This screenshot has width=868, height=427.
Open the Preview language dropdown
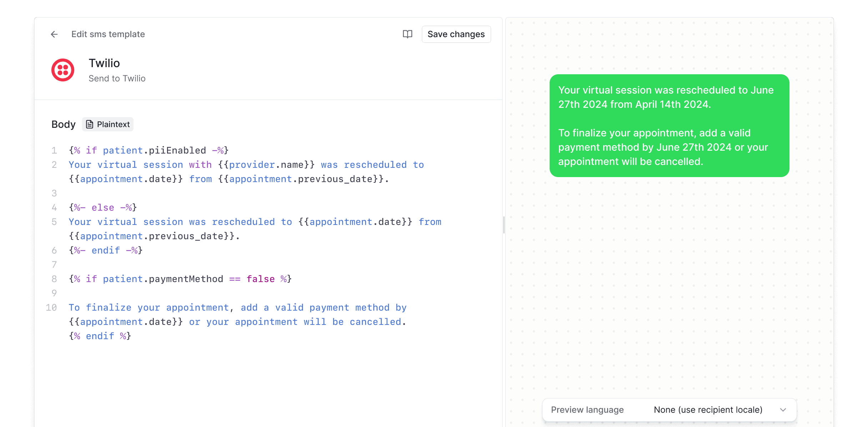point(587,410)
